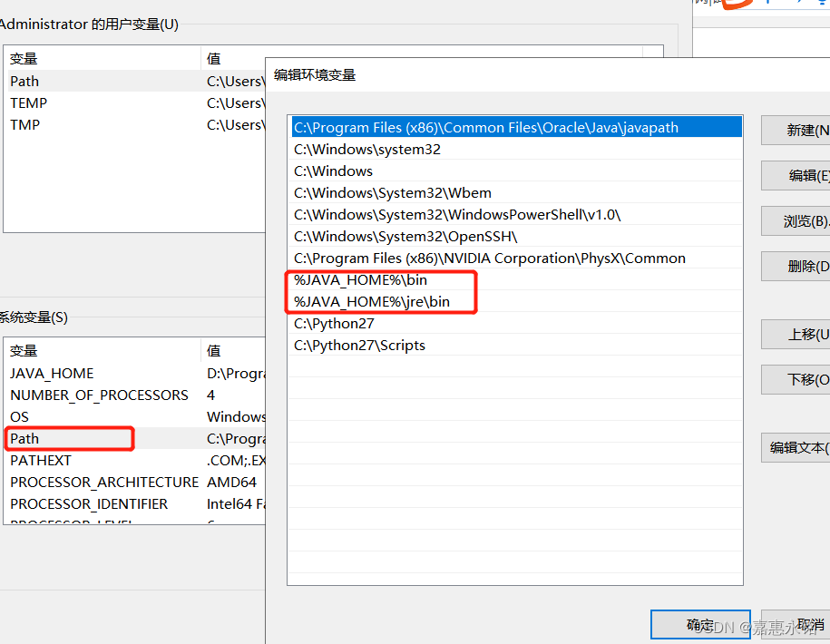830x644 pixels.
Task: Select system variable JAVA_HOME row
Action: click(x=135, y=373)
